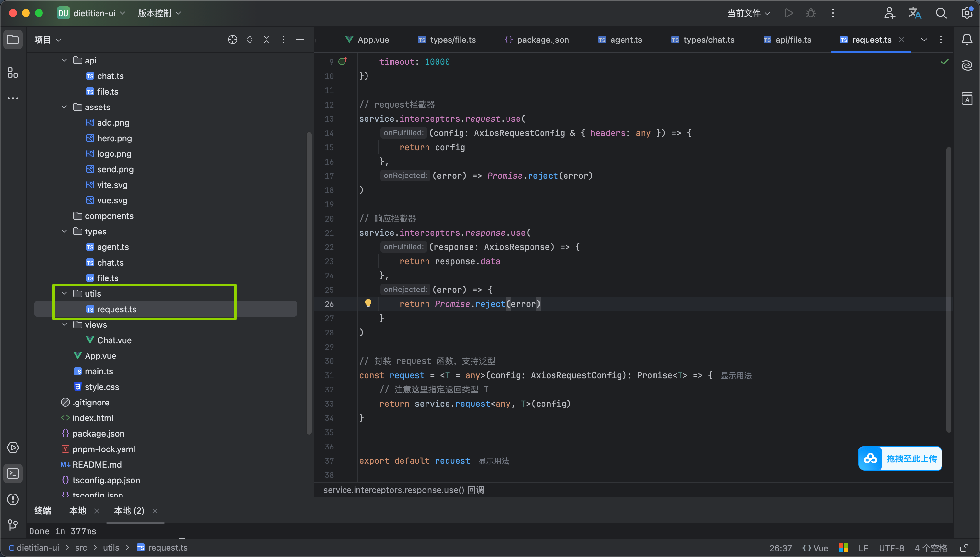
Task: Open the Problems tool window icon
Action: [13, 499]
